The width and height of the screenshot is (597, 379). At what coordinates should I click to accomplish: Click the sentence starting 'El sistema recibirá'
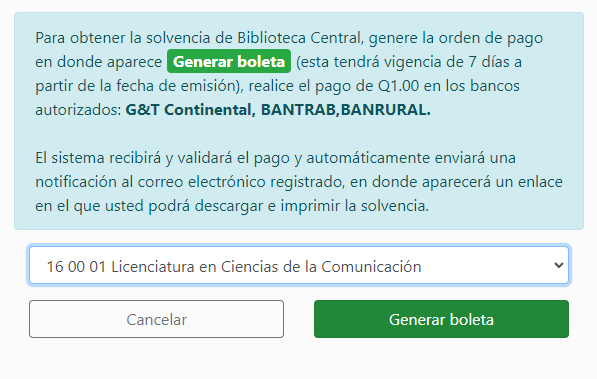[x=299, y=182]
